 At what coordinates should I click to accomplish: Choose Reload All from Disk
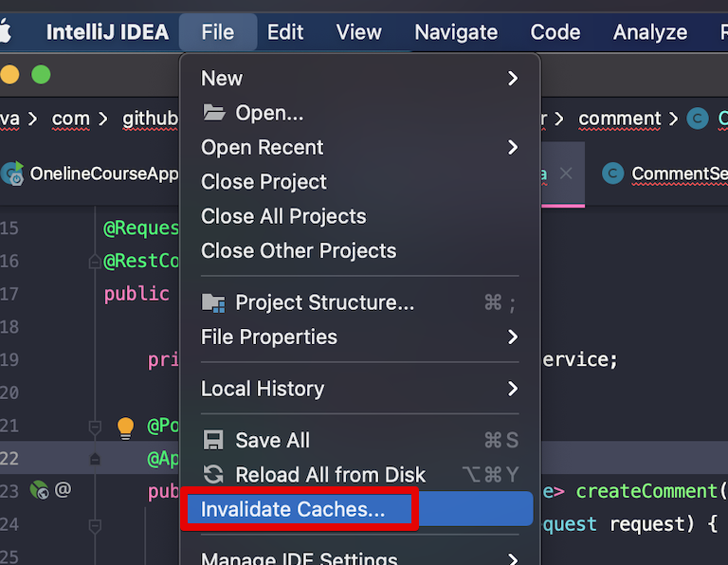click(x=360, y=475)
